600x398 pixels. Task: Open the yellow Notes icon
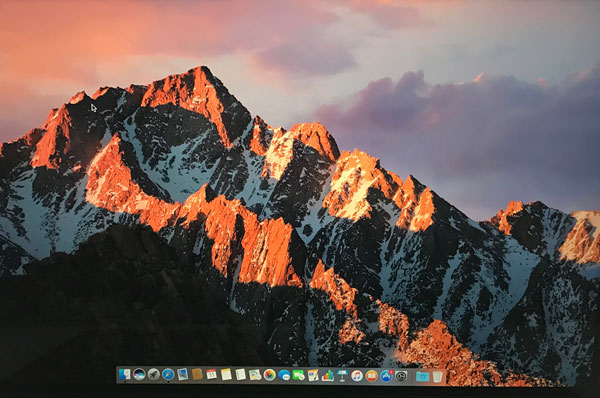point(226,374)
